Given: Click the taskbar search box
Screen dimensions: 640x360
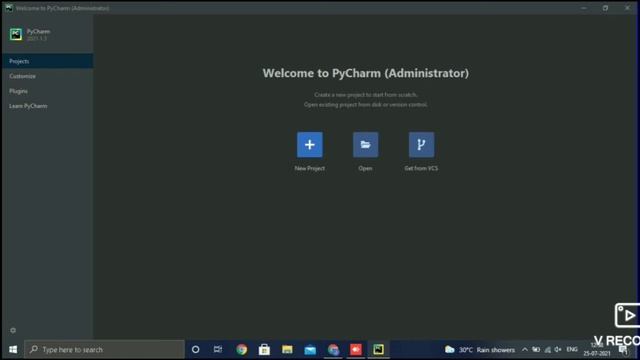Looking at the screenshot, I should [x=104, y=350].
